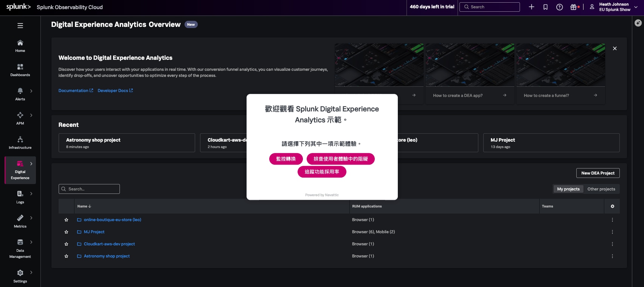This screenshot has height=287, width=644.
Task: Go to Home in sidebar
Action: 20,46
